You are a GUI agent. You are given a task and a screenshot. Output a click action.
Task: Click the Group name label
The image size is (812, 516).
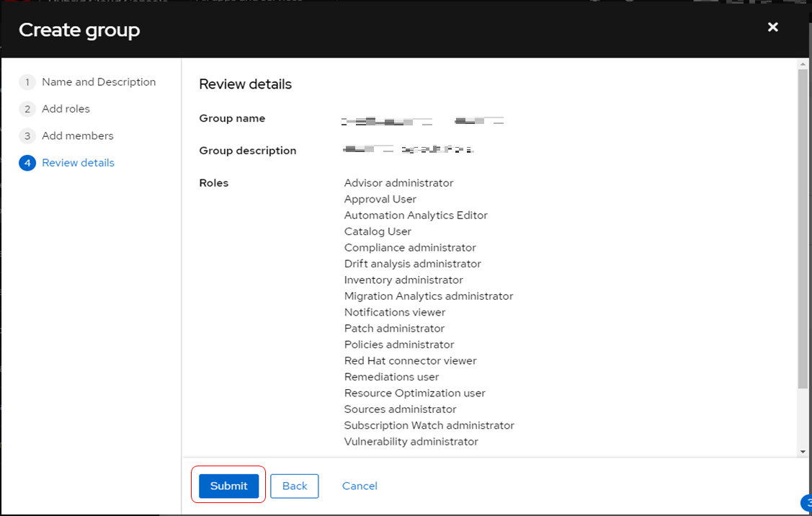coord(232,118)
